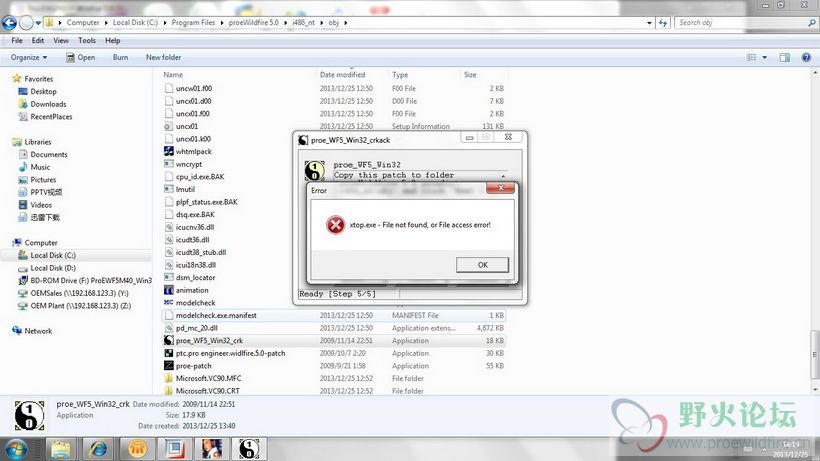The height and width of the screenshot is (461, 820).
Task: Select the icucnv36.dll file icon
Action: (x=168, y=227)
